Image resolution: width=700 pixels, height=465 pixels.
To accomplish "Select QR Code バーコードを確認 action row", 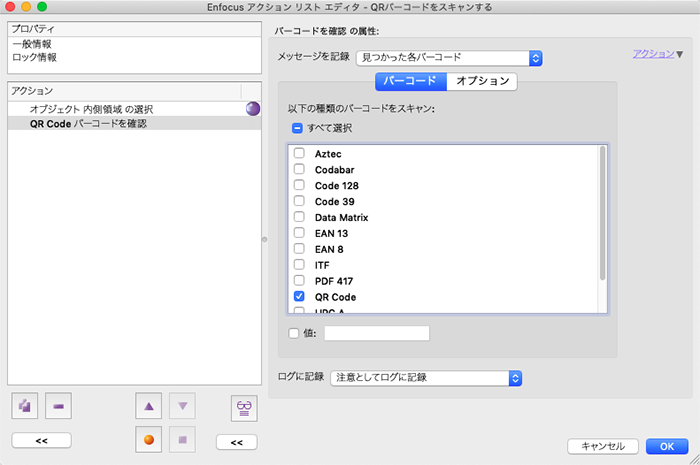I will [134, 124].
